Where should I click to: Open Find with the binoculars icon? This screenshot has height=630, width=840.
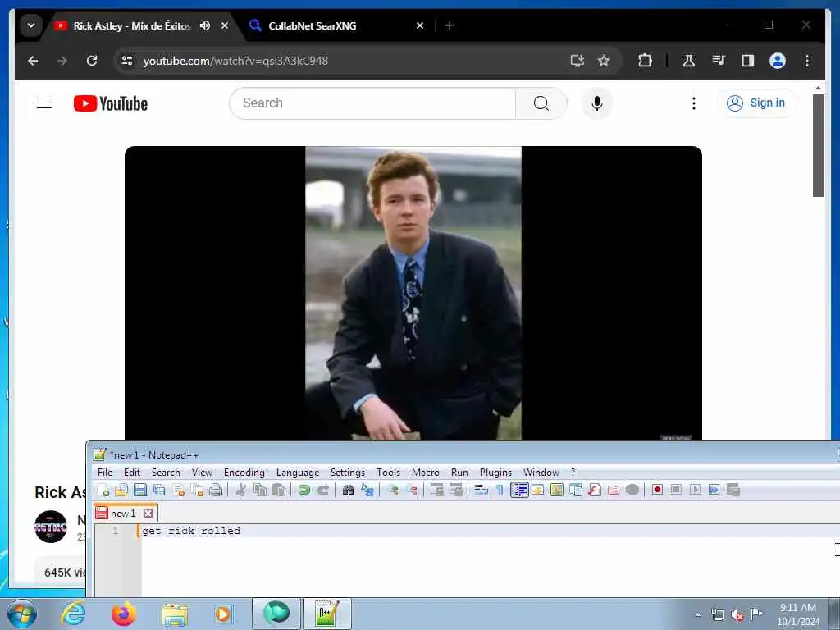[x=348, y=490]
